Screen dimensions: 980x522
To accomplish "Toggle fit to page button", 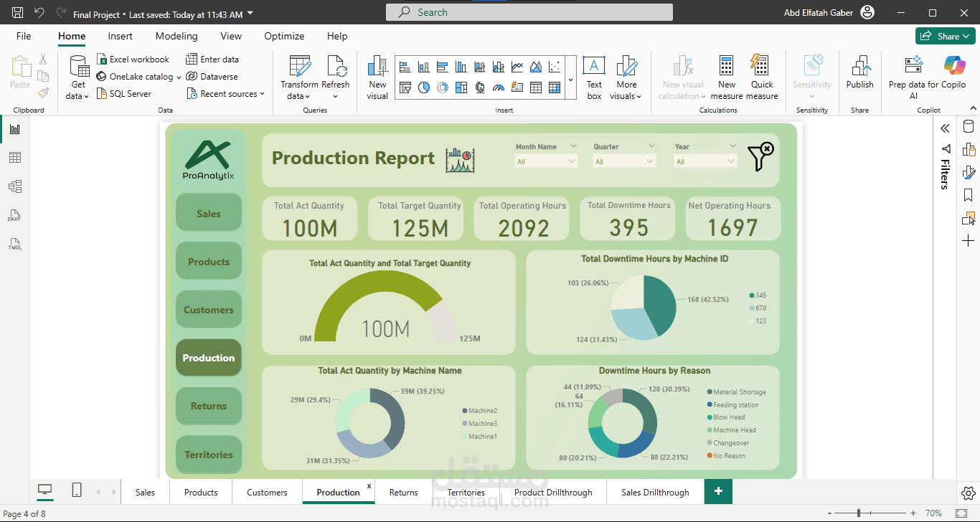I will click(x=961, y=513).
